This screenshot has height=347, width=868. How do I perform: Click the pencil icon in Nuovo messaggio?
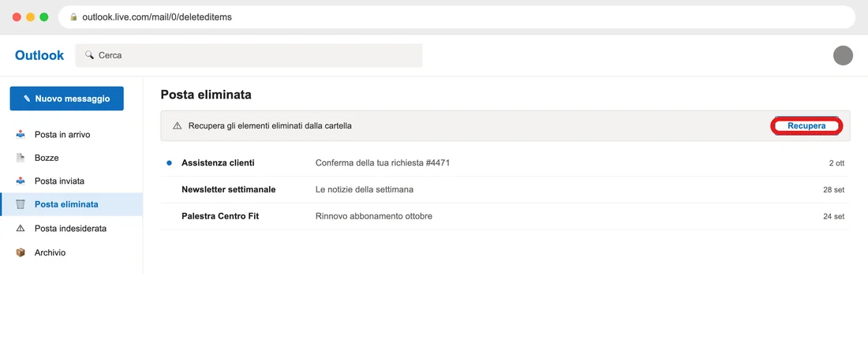coord(27,99)
